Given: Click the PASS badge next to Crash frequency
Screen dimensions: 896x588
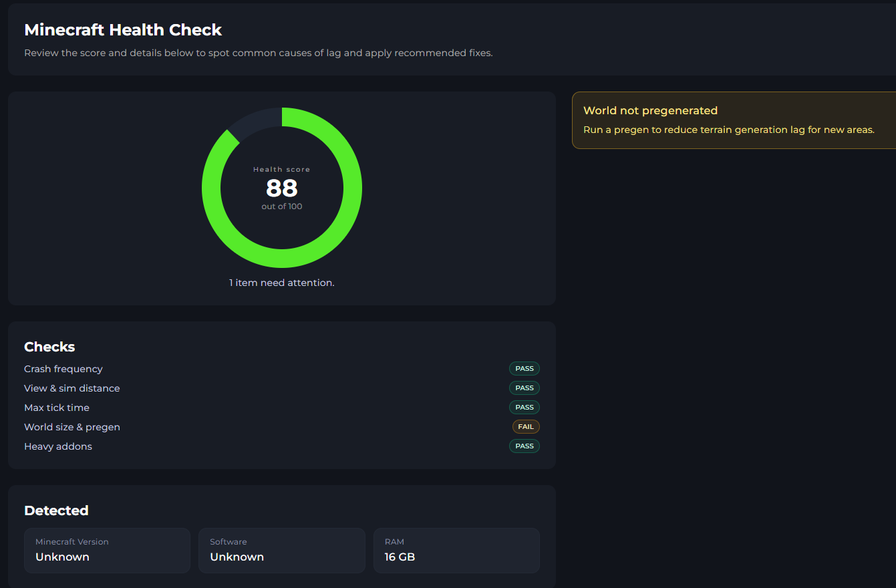Looking at the screenshot, I should coord(525,369).
